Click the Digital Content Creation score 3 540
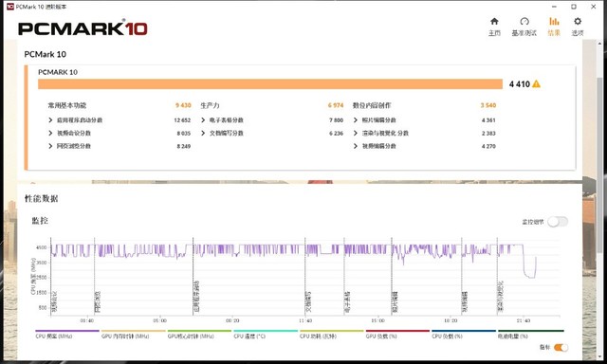Viewport: 607px width, 364px height. pos(488,105)
